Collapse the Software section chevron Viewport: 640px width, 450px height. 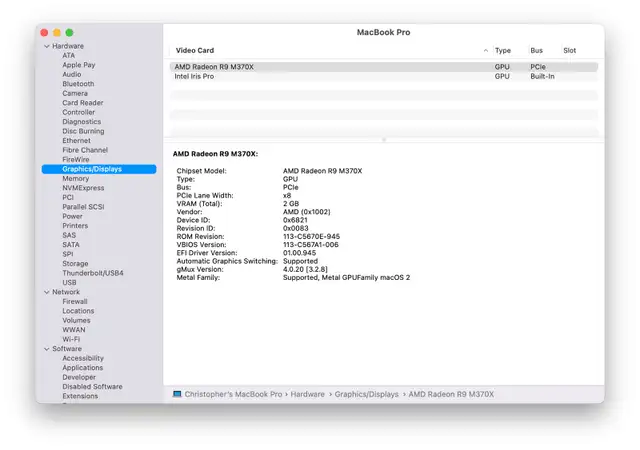(x=47, y=349)
